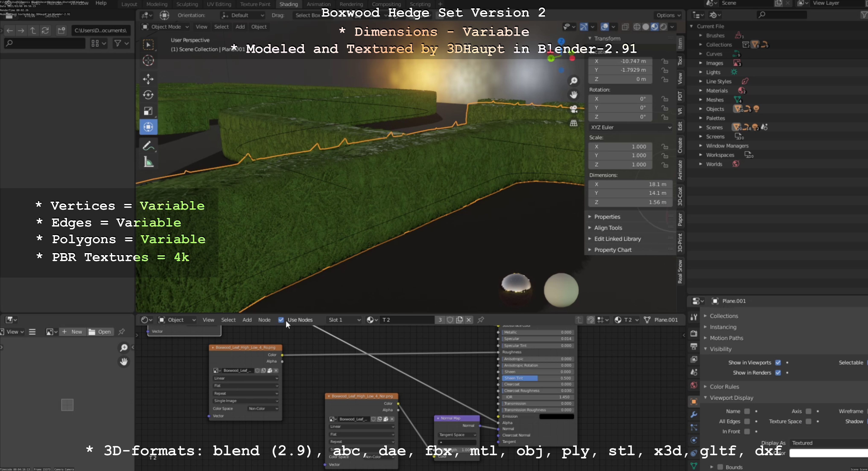Select the Cursor tool in viewport toolbar

pyautogui.click(x=148, y=61)
